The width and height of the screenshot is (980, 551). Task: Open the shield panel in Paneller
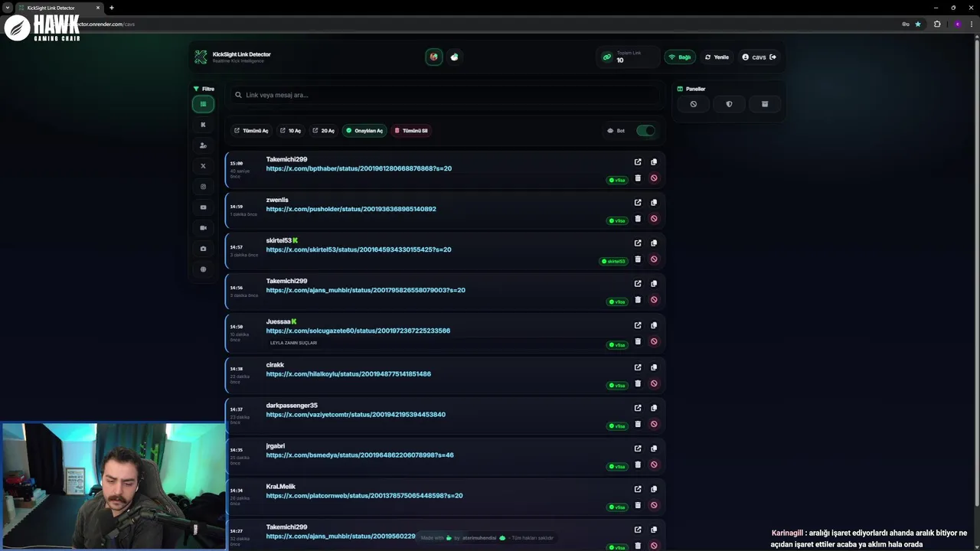pyautogui.click(x=729, y=104)
